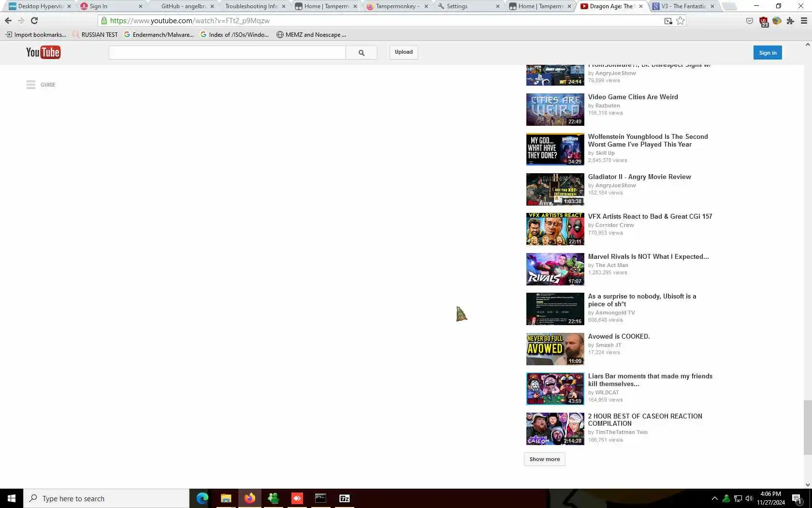Open the Cities Are Weird thumbnail

pyautogui.click(x=555, y=109)
